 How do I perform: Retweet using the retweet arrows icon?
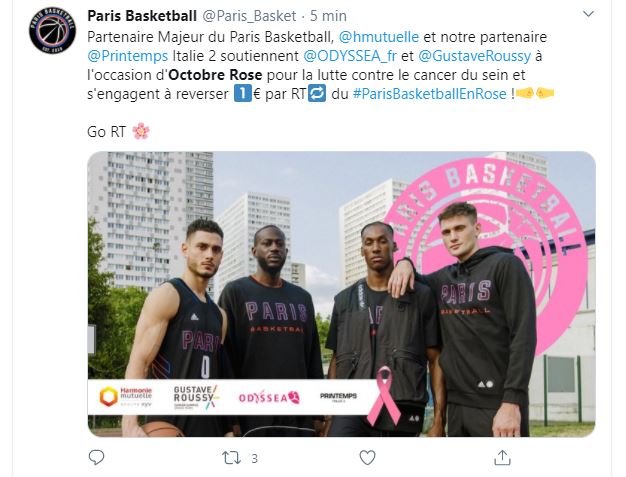tap(232, 458)
